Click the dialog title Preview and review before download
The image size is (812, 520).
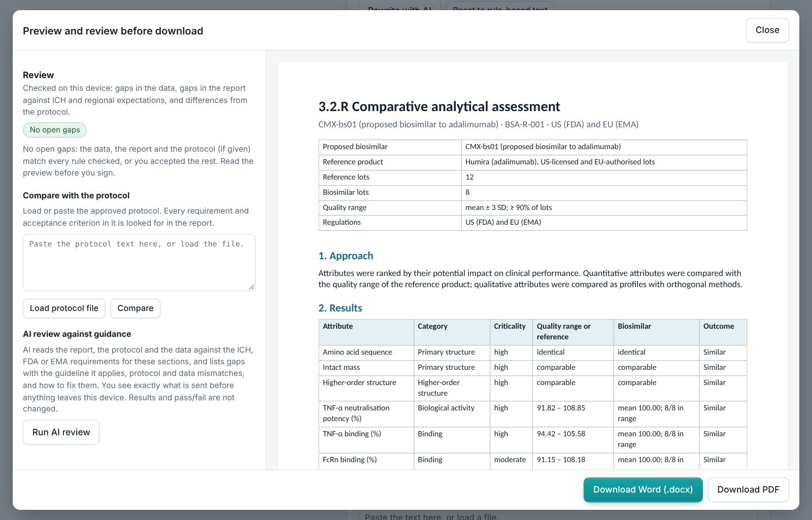(113, 31)
